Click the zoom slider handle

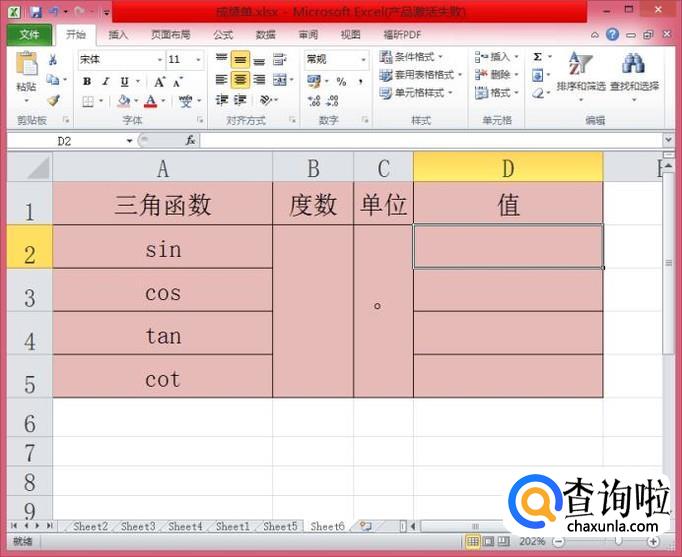click(x=618, y=541)
